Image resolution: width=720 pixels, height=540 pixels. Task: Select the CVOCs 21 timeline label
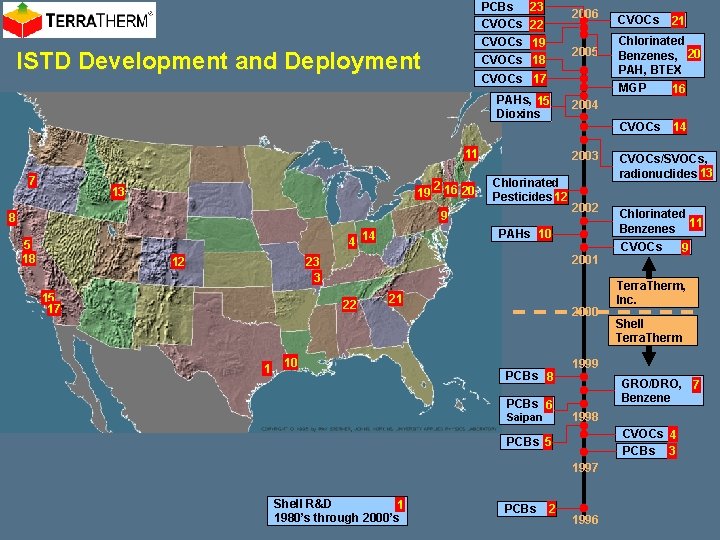(x=648, y=20)
